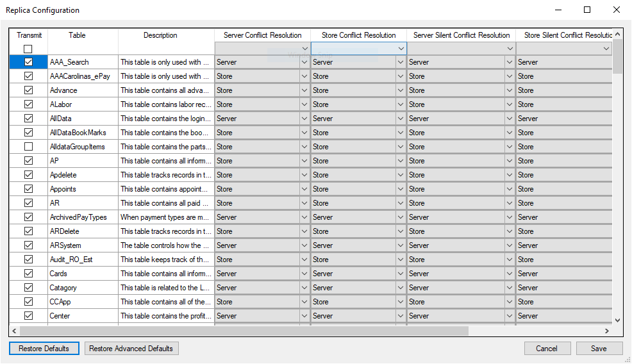Viewport: 632px width, 364px height.
Task: Click horizontal scrollbar right arrow
Action: (606, 331)
